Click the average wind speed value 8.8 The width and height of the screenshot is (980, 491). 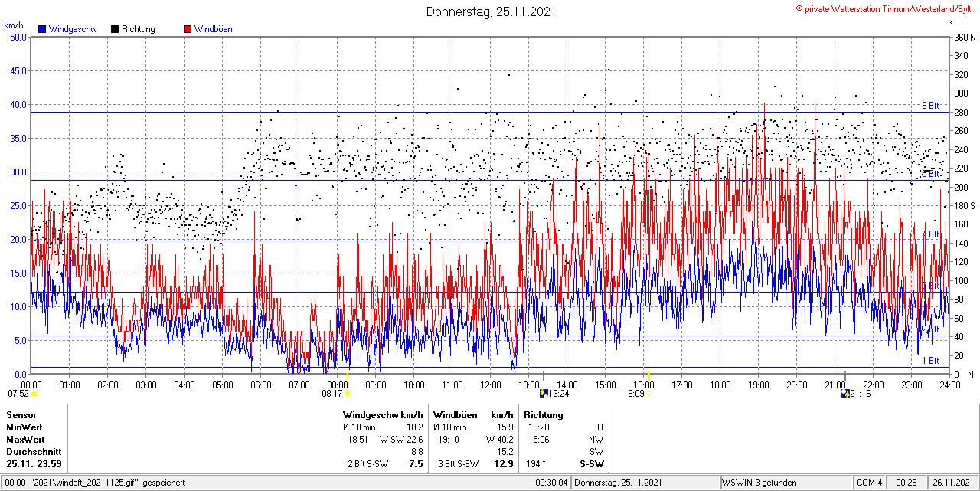point(417,452)
